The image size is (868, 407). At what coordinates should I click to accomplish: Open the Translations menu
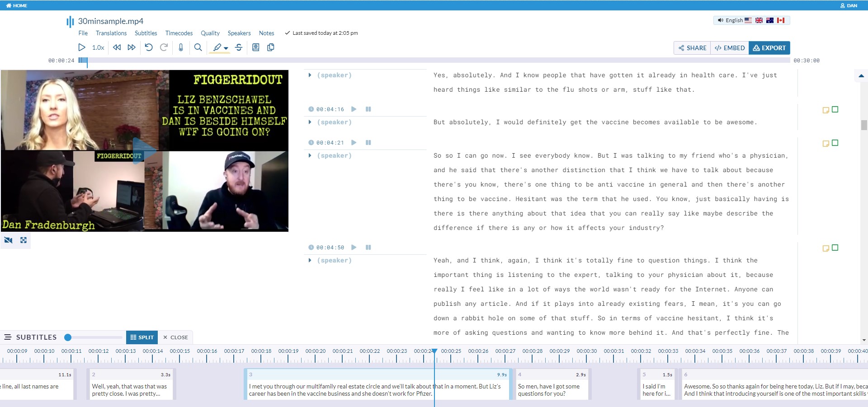tap(111, 33)
